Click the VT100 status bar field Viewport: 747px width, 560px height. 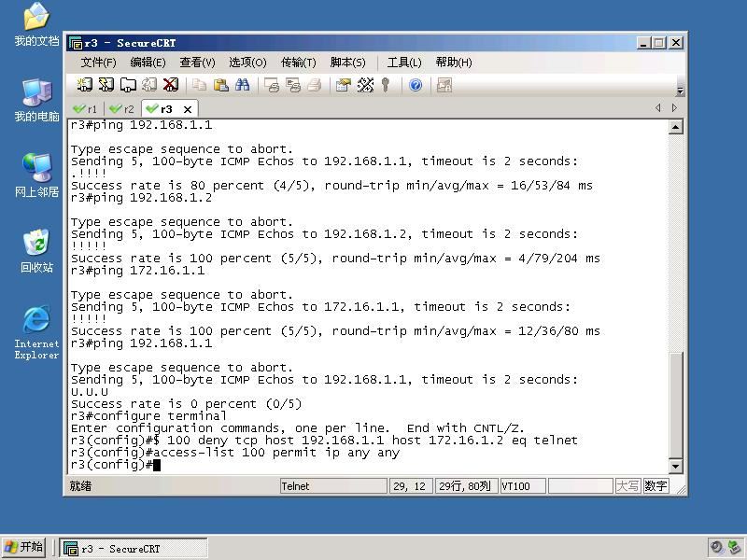click(523, 486)
